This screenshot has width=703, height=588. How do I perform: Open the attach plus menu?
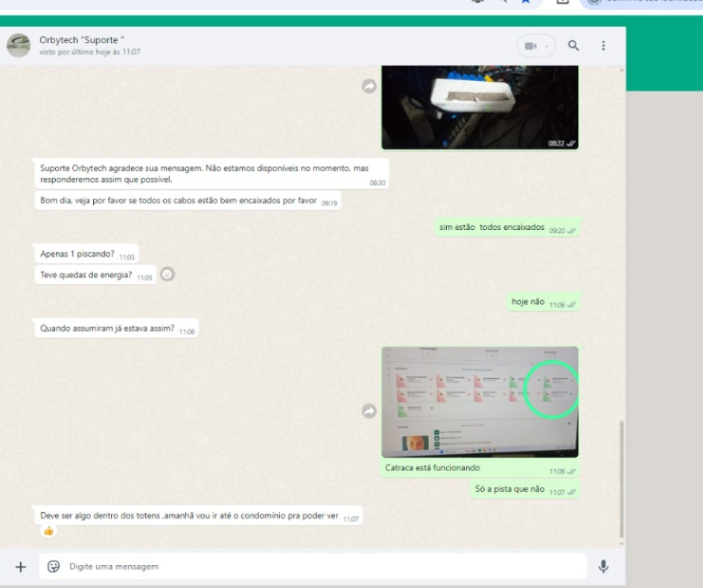(21, 567)
